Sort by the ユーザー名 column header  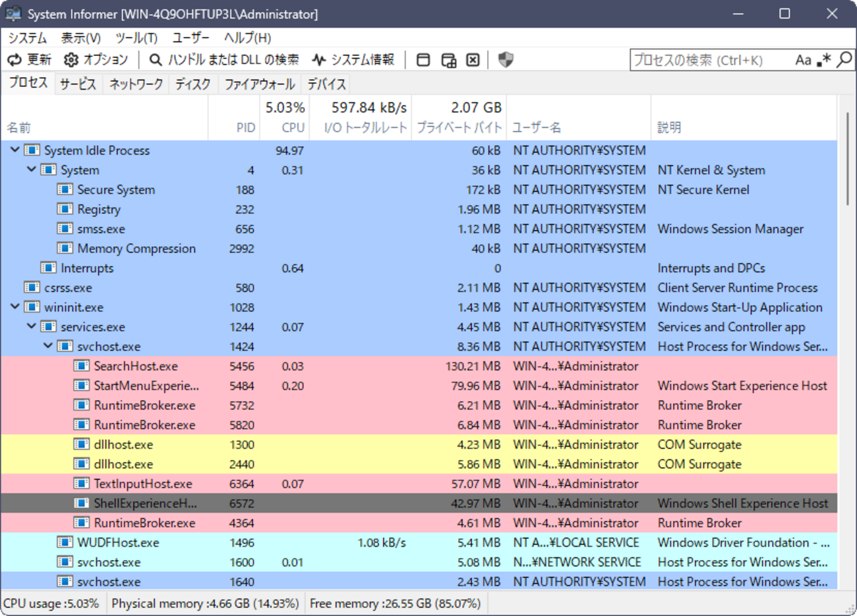click(578, 118)
